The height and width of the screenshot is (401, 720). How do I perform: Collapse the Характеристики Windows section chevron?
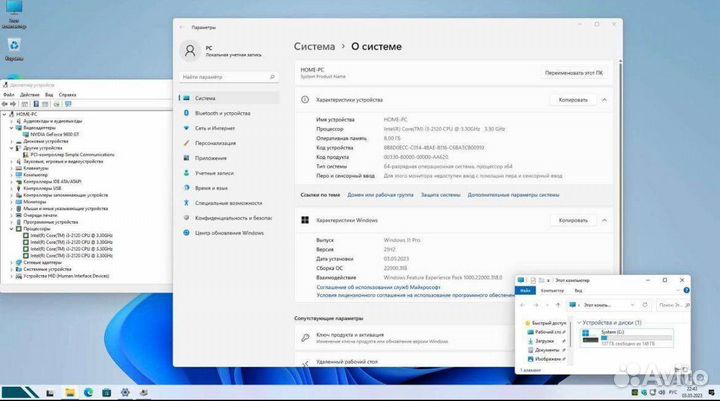click(x=604, y=220)
